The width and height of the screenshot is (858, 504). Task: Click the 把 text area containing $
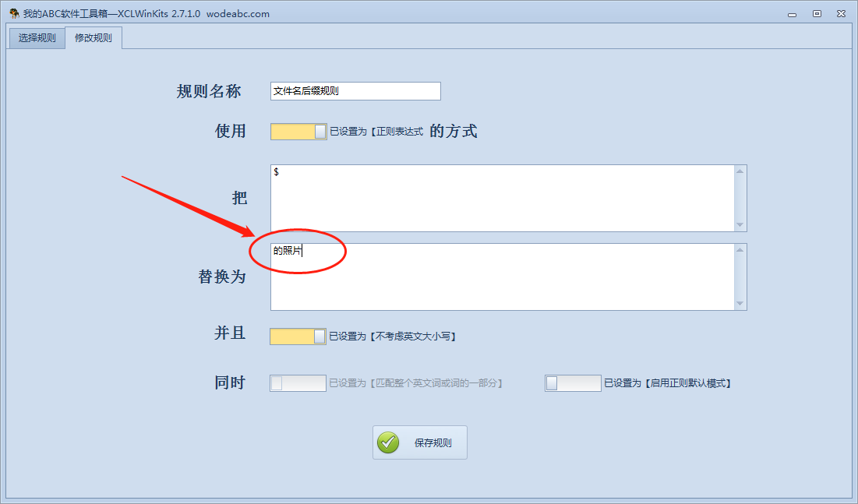point(503,198)
